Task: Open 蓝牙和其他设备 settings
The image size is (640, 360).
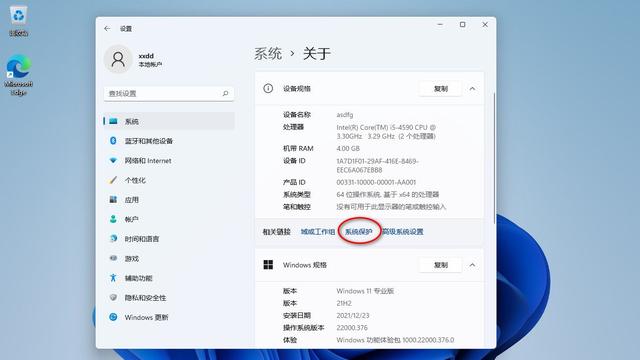Action: pos(169,141)
